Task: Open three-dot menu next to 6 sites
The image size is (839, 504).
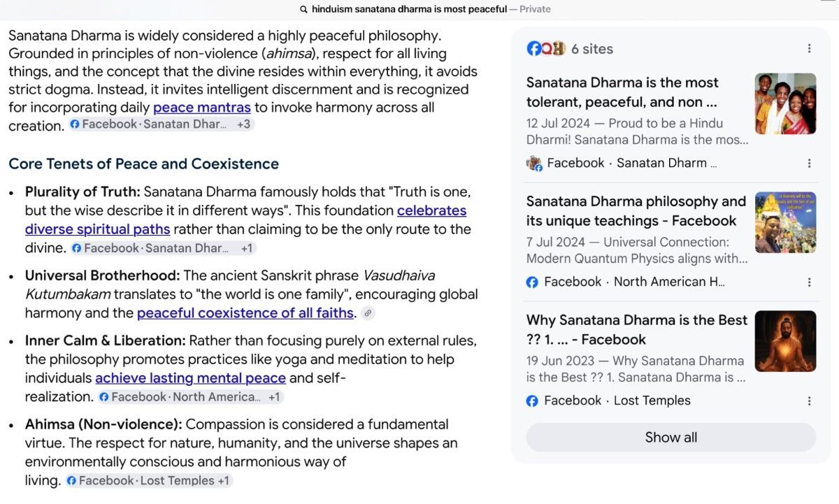Action: [x=809, y=48]
